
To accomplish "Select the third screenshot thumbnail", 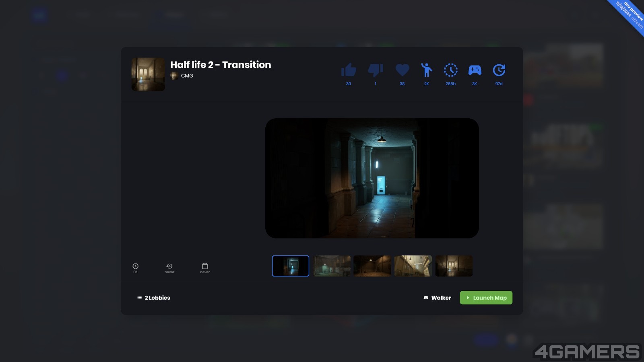I will tap(372, 266).
